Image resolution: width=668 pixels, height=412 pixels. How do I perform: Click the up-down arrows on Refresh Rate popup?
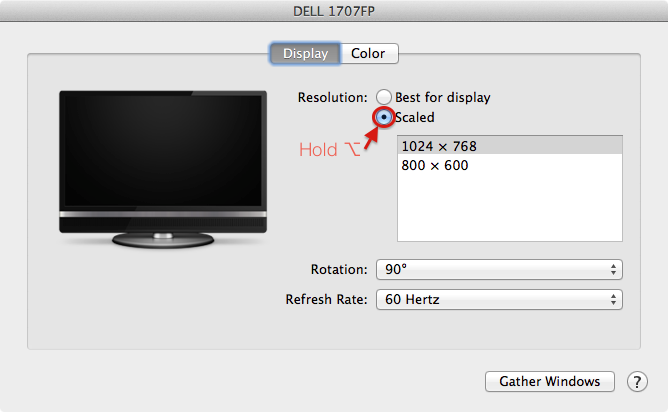(612, 300)
